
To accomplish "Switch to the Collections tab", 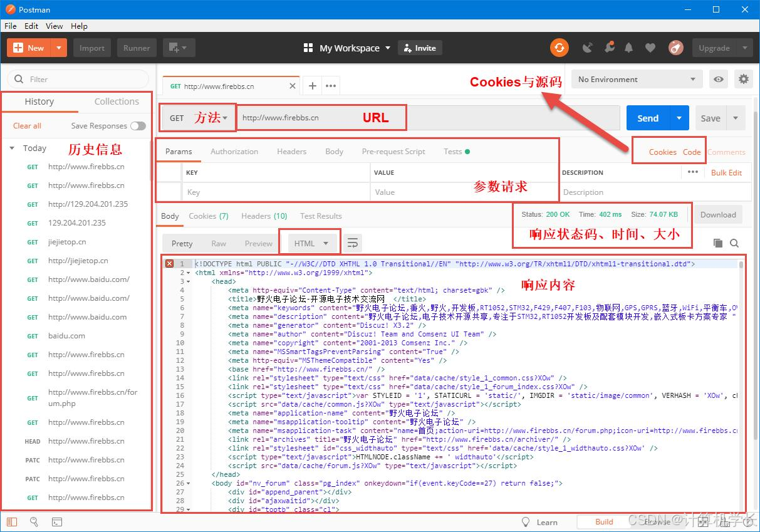I will point(117,102).
